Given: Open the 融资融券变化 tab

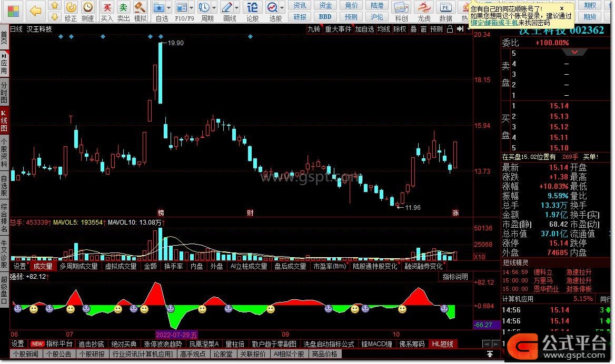Looking at the screenshot, I should pos(423,267).
